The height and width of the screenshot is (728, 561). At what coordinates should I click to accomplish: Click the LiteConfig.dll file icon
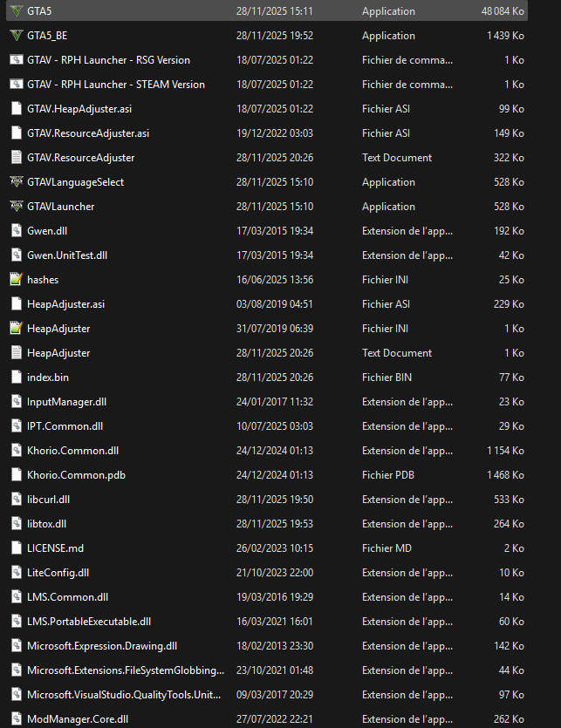pyautogui.click(x=17, y=573)
